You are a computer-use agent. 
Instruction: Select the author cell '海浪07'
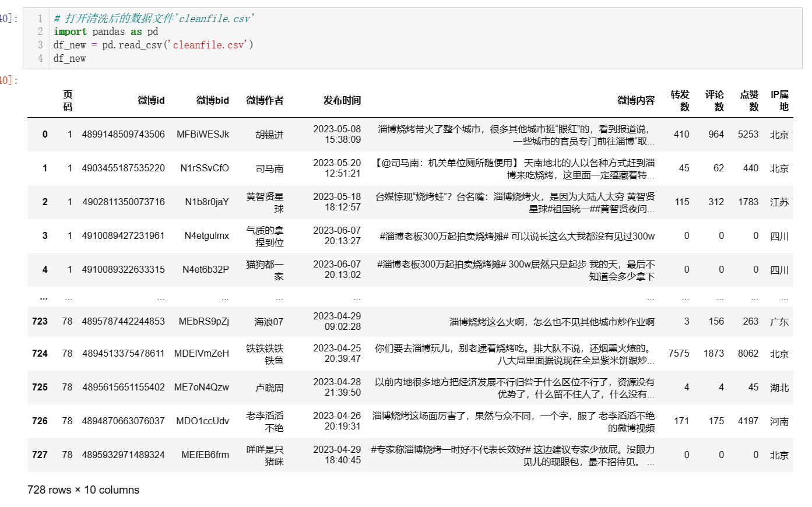click(x=269, y=322)
